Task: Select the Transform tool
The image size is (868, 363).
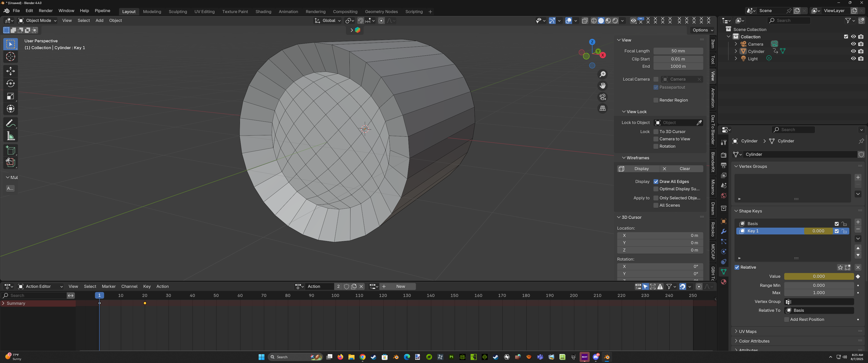Action: coord(10,109)
